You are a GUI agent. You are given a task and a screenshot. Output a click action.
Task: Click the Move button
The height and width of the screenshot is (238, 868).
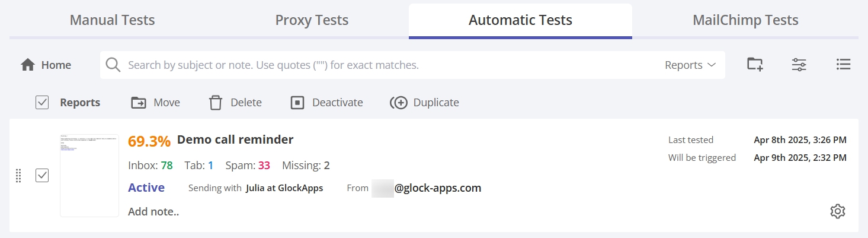pyautogui.click(x=155, y=103)
